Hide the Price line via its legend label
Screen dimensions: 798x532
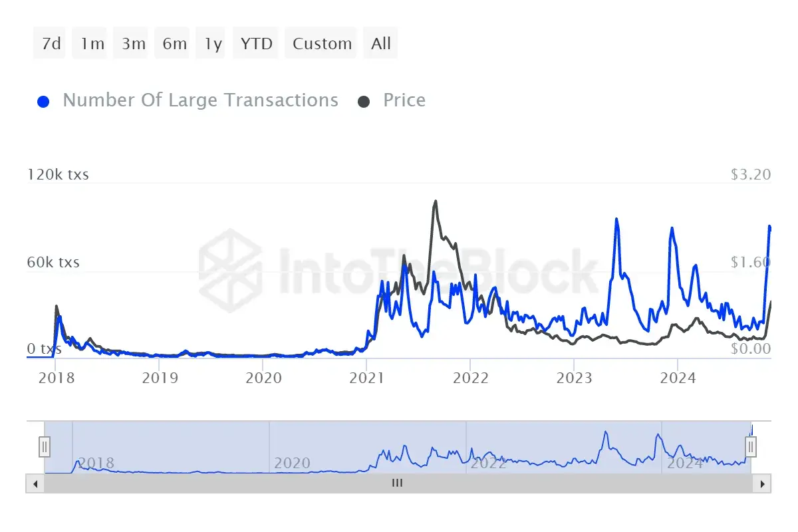(x=404, y=100)
